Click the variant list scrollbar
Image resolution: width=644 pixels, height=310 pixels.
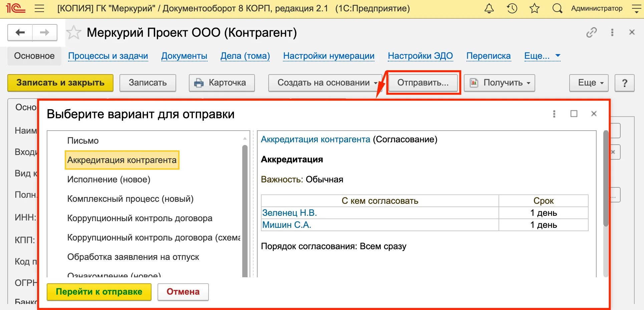245,210
